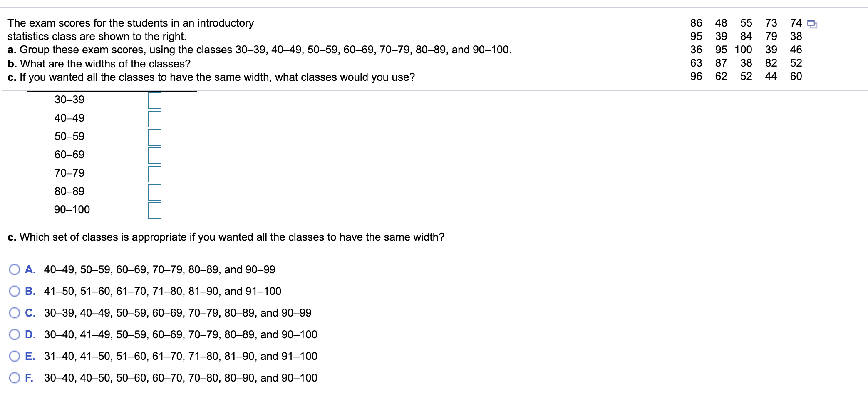The image size is (868, 394).
Task: Click the class label 30–39 in the table
Action: tap(69, 100)
